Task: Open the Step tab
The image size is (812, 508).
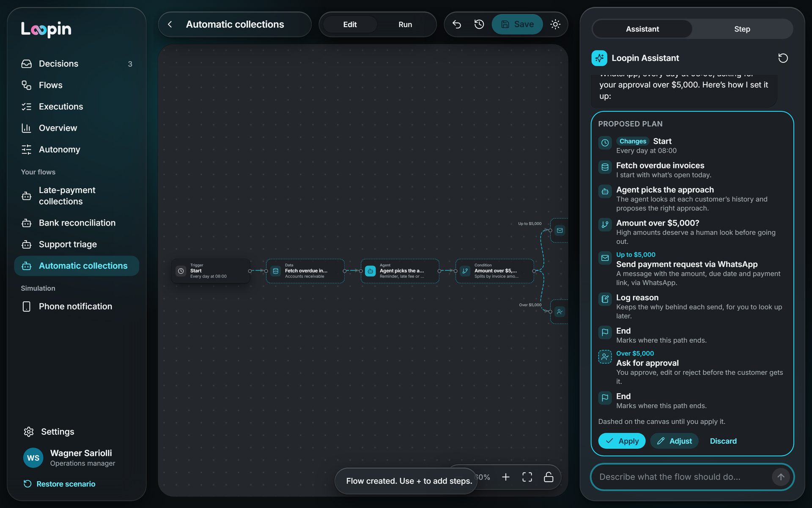Action: click(x=742, y=29)
